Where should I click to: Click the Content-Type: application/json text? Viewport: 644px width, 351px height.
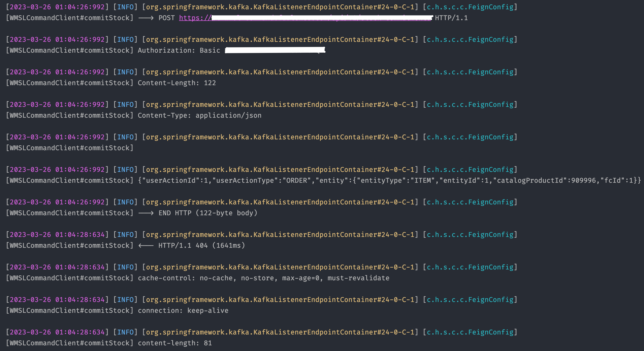point(199,115)
